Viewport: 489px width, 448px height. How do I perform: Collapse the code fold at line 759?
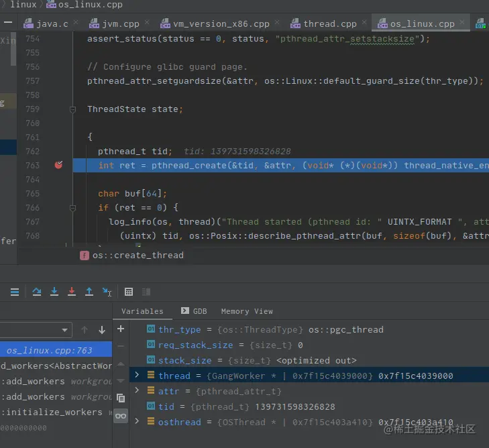point(72,109)
